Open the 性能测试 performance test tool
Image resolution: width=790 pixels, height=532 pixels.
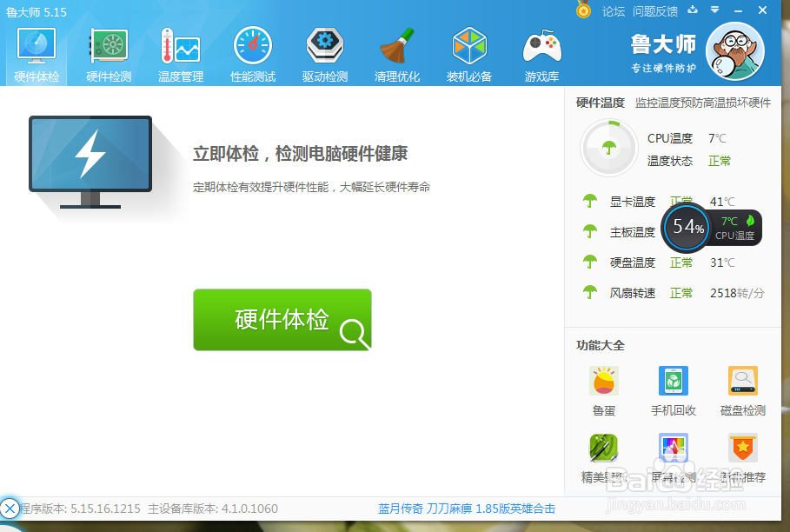click(x=252, y=52)
